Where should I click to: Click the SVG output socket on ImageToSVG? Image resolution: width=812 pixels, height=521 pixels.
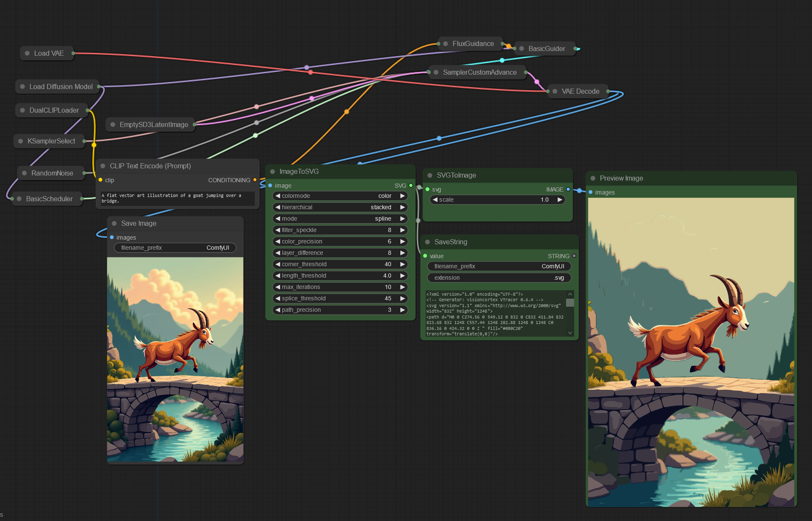pyautogui.click(x=411, y=186)
